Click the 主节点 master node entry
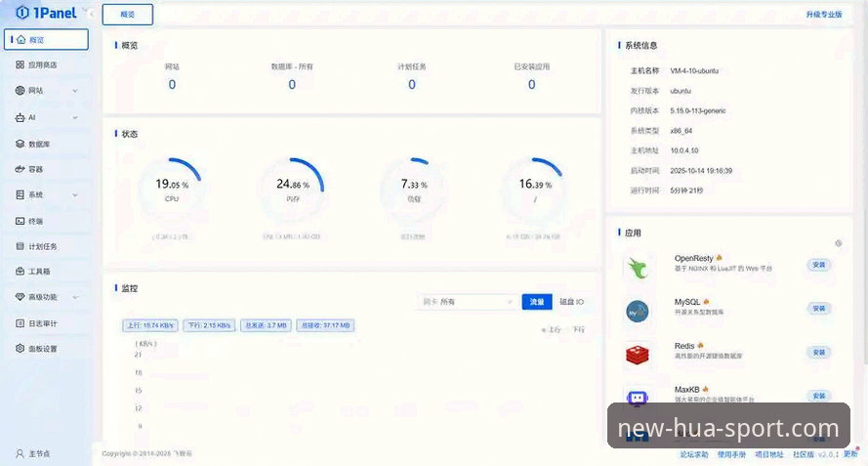This screenshot has width=868, height=466. click(33, 453)
